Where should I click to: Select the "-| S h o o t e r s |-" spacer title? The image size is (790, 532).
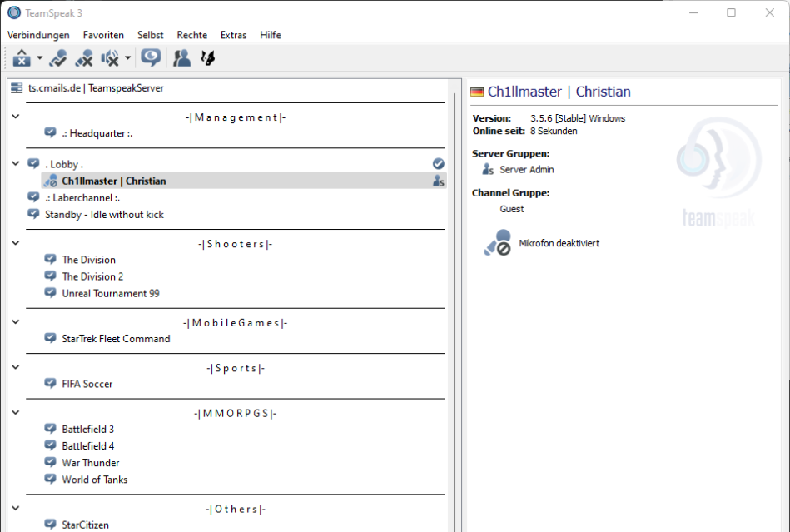[x=236, y=244]
